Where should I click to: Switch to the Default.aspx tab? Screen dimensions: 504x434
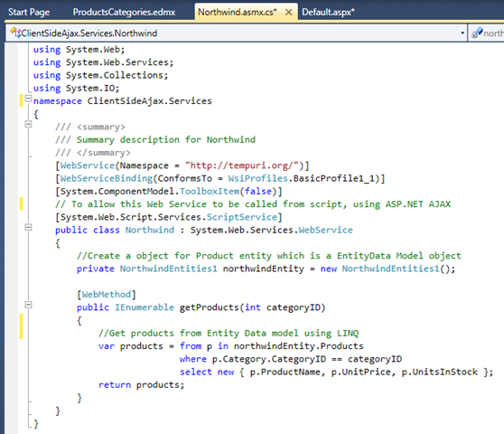[x=328, y=13]
